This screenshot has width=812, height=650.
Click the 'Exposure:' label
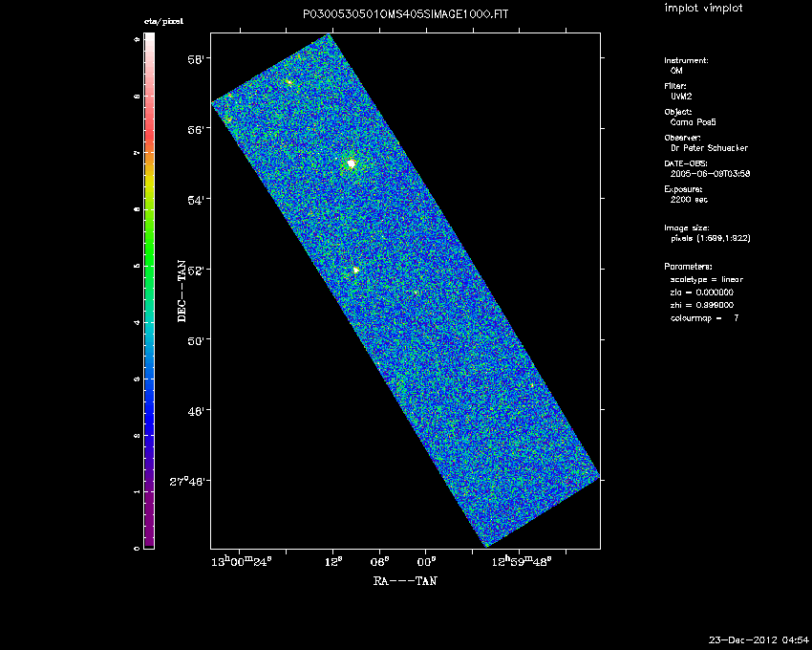(x=683, y=189)
